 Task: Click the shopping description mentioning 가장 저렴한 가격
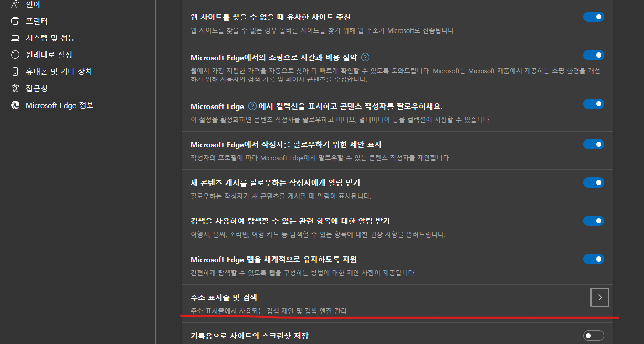click(396, 75)
